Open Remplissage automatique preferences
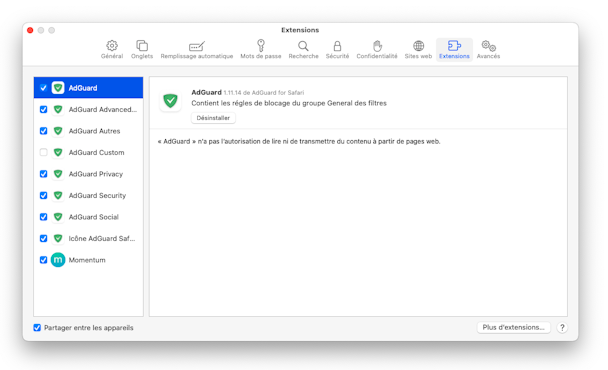 tap(197, 50)
